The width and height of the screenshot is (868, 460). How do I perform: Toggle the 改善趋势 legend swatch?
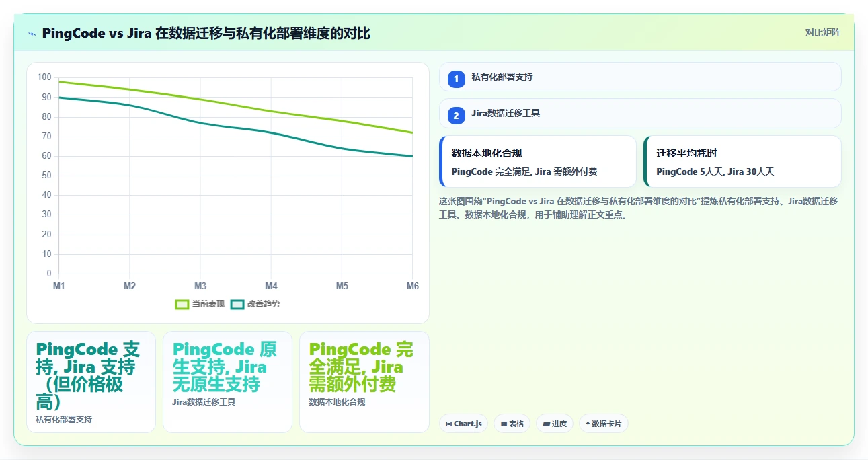(237, 304)
